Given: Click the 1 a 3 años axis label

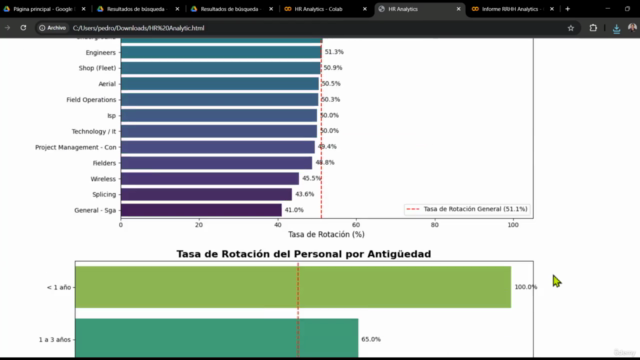Looking at the screenshot, I should pyautogui.click(x=55, y=340).
